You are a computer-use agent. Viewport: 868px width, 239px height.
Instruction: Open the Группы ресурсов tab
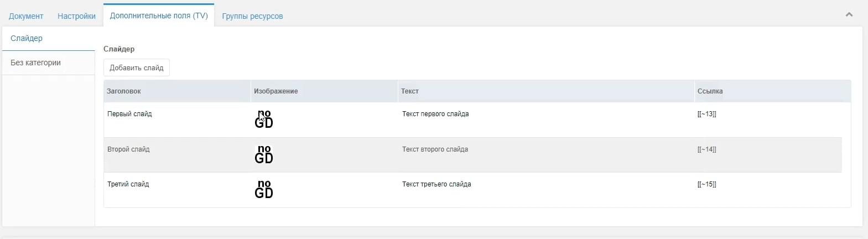point(252,16)
